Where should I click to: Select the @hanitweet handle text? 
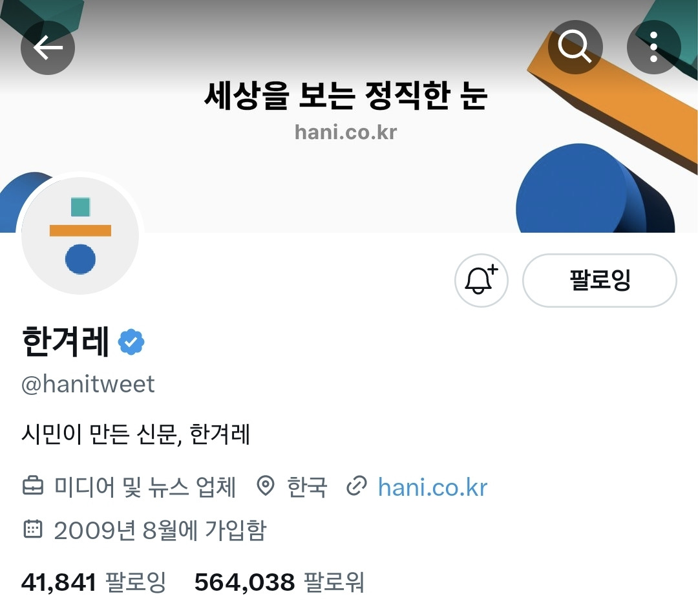tap(88, 384)
